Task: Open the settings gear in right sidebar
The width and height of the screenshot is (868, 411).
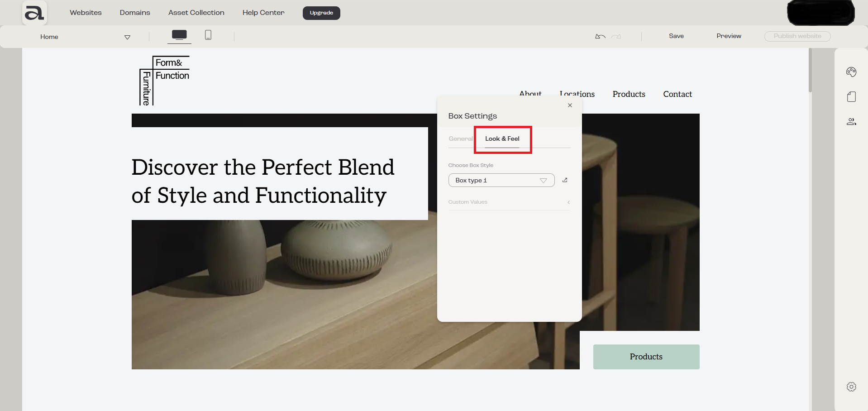Action: pos(851,387)
